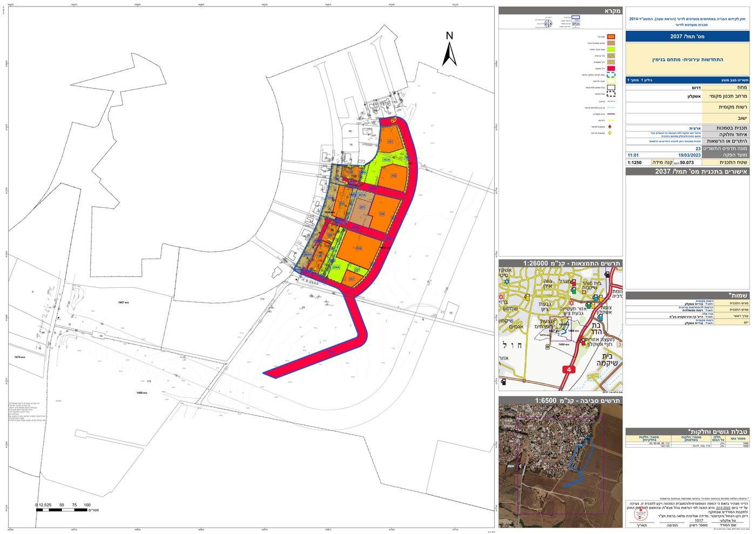The image size is (756, 534).
Task: Click green plot label 305
Action: coord(357,269)
